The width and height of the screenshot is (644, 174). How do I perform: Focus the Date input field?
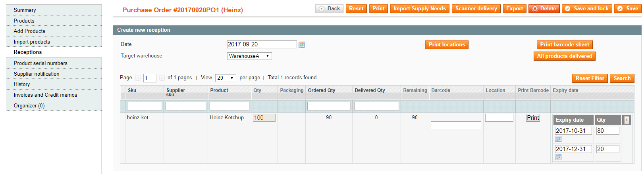click(x=262, y=44)
